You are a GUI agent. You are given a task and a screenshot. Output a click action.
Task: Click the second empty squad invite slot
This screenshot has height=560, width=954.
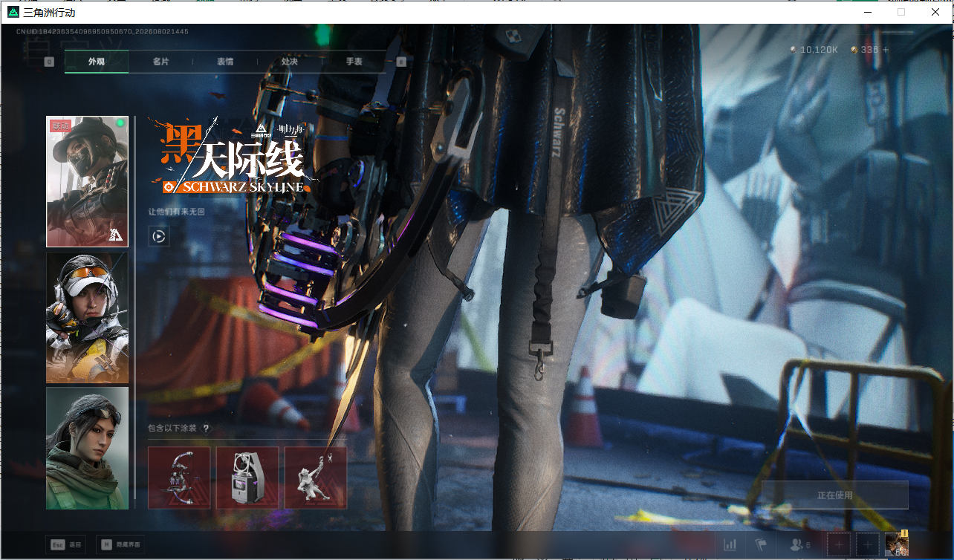click(868, 544)
